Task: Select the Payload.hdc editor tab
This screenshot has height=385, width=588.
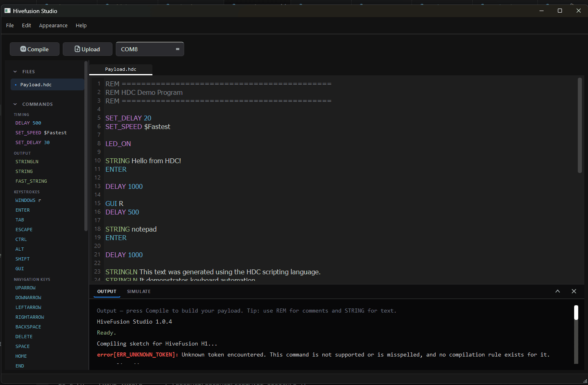Action: 121,69
